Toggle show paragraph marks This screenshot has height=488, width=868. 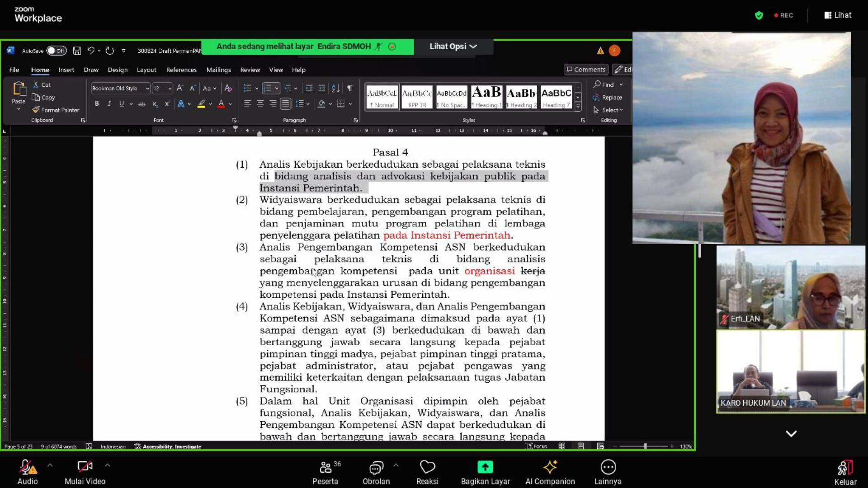pyautogui.click(x=349, y=88)
